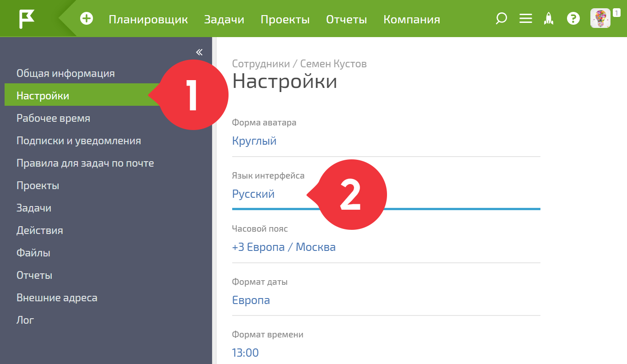Change avatar shape value Круглый
The image size is (627, 364).
pos(254,141)
